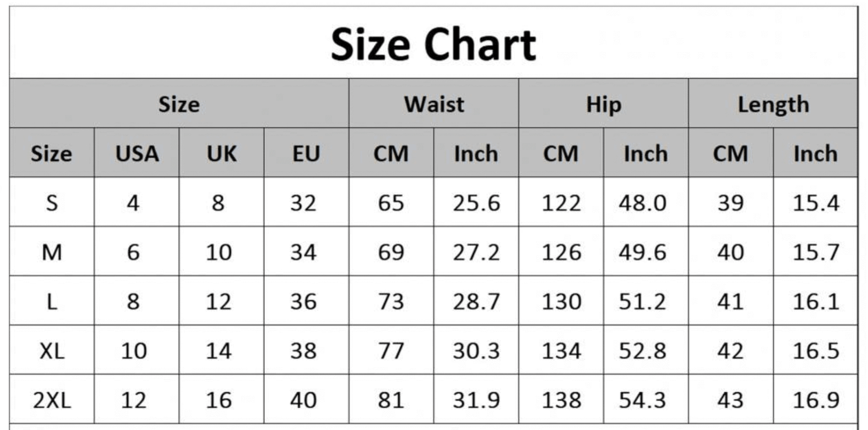Viewport: 868px width, 430px height.
Task: Click waist CM value 81
Action: [391, 400]
